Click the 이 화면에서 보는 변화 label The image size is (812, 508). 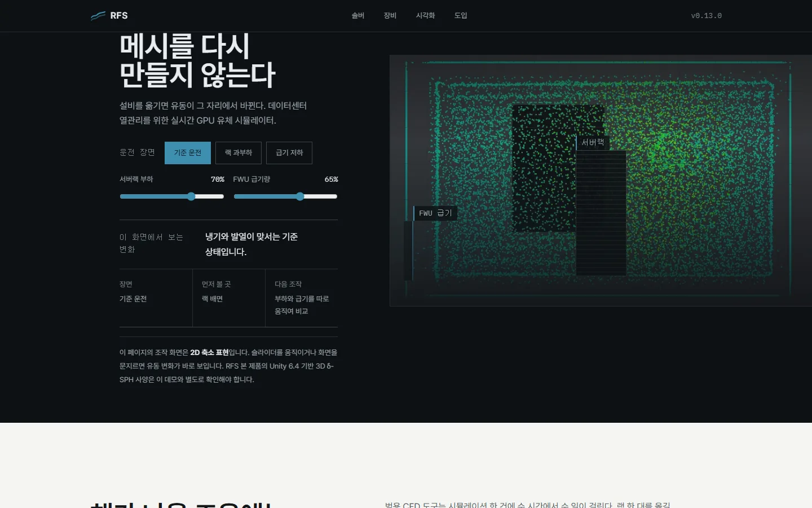click(152, 243)
